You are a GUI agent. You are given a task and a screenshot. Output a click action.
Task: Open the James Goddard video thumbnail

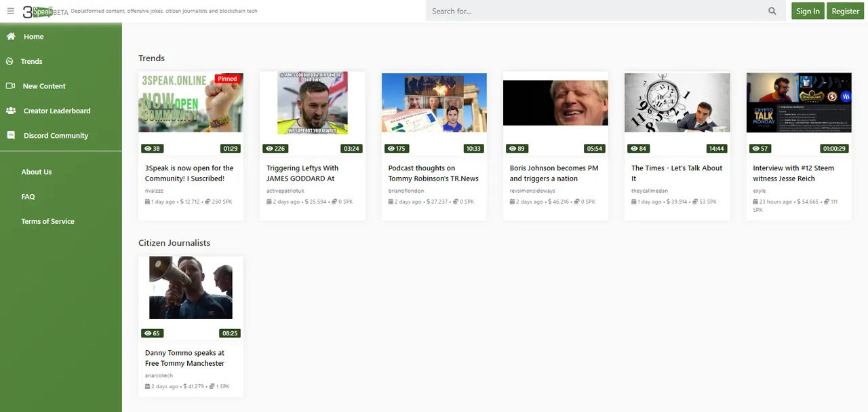(313, 103)
